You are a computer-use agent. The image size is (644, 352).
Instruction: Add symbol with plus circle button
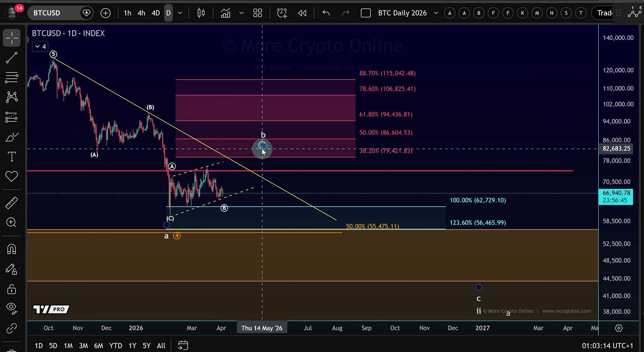click(x=105, y=13)
